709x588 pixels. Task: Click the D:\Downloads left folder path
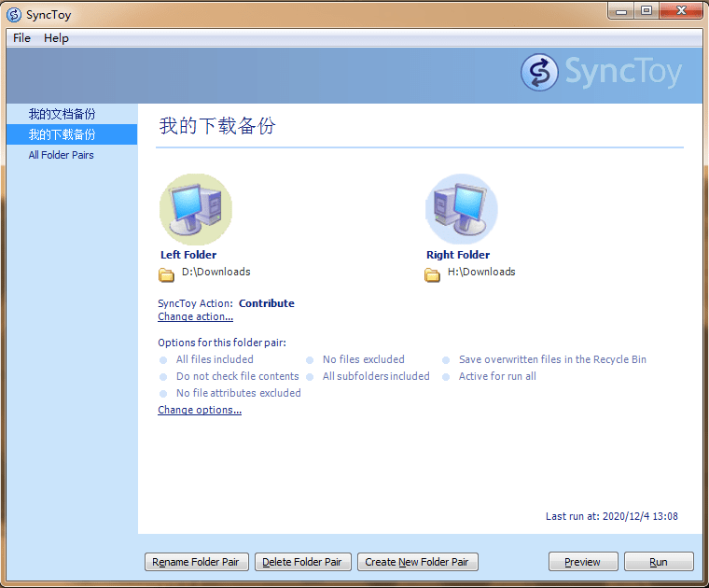[216, 272]
